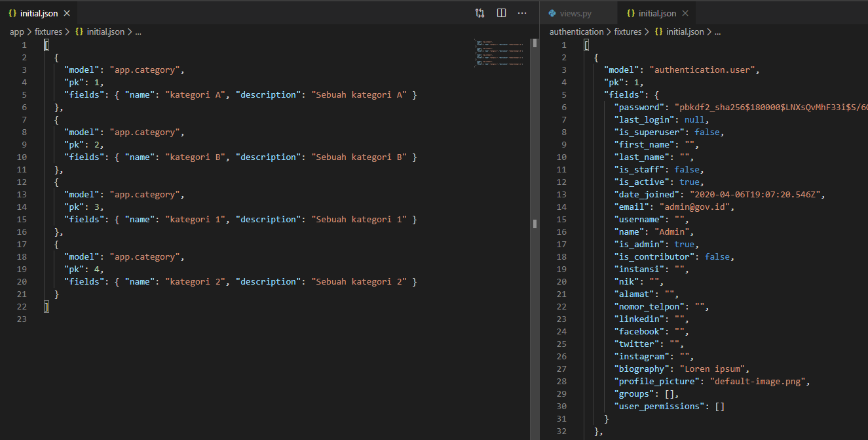
Task: Click "Sebuah kategori 2" description value
Action: [x=360, y=282]
